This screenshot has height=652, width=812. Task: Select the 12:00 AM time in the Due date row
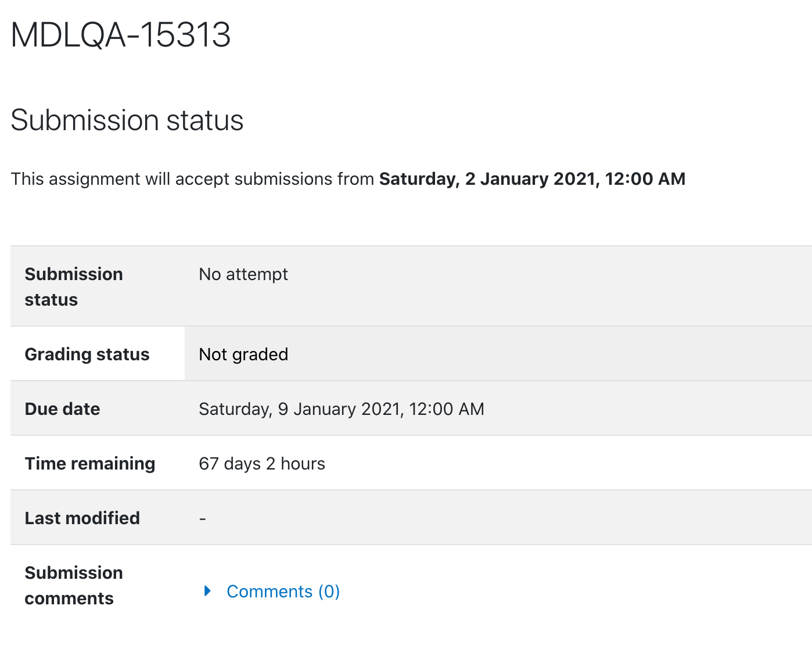(447, 409)
